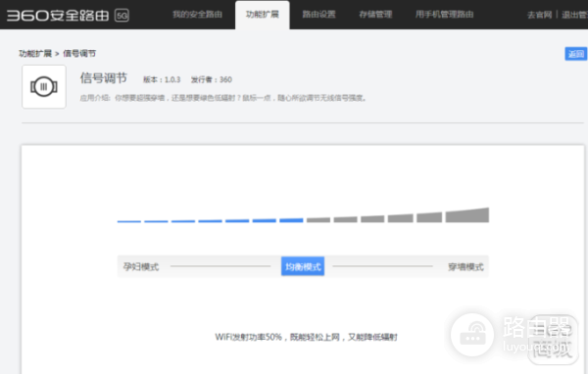The height and width of the screenshot is (374, 588).
Task: Click the first blue signal bar
Action: [129, 221]
